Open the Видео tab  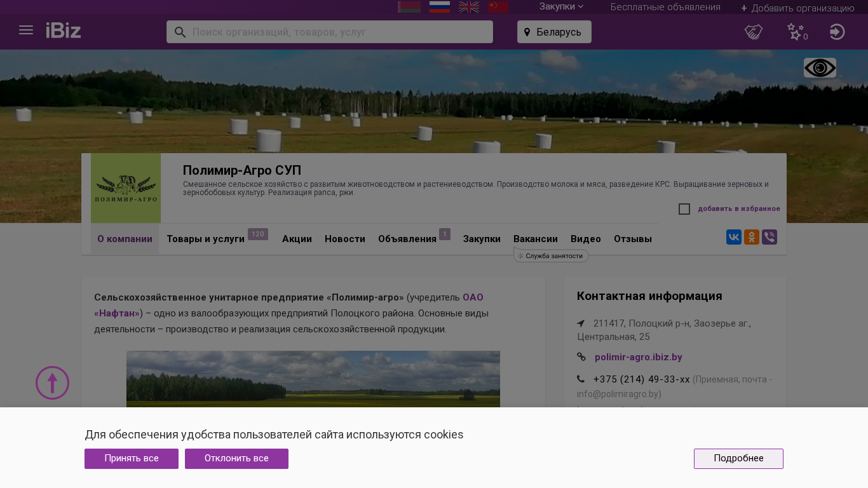586,239
